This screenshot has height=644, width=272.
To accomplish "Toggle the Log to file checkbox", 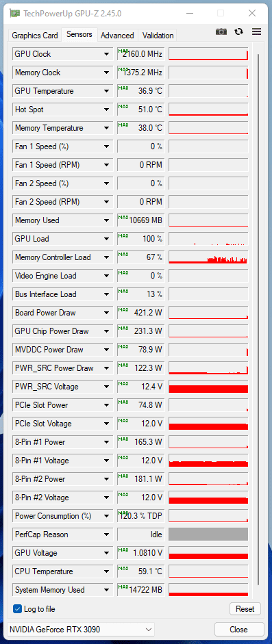I will [17, 608].
